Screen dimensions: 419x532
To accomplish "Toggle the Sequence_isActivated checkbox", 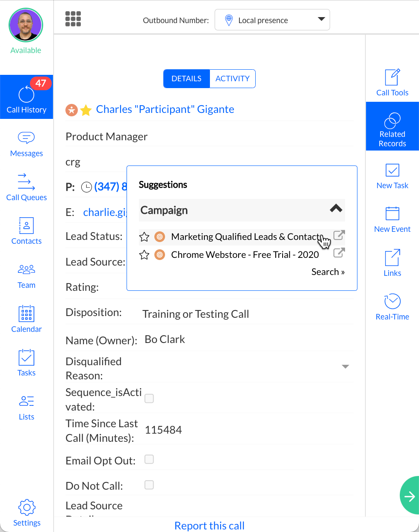I will [x=149, y=399].
